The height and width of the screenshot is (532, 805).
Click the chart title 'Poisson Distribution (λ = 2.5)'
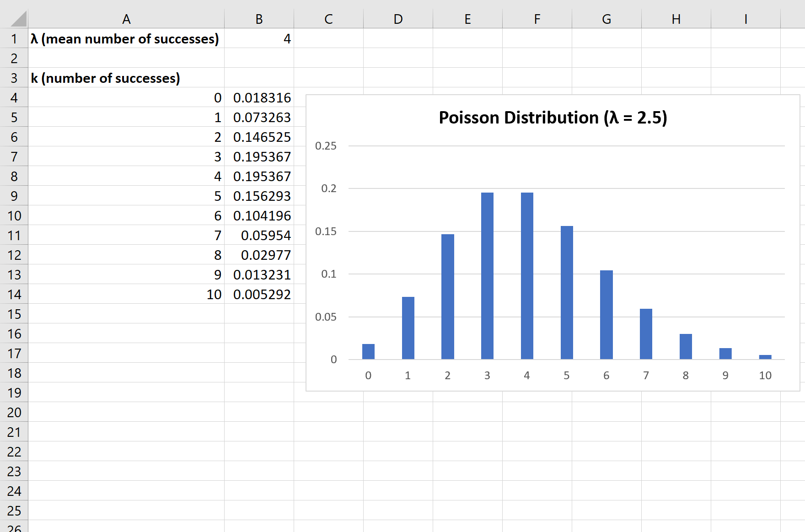pyautogui.click(x=552, y=118)
